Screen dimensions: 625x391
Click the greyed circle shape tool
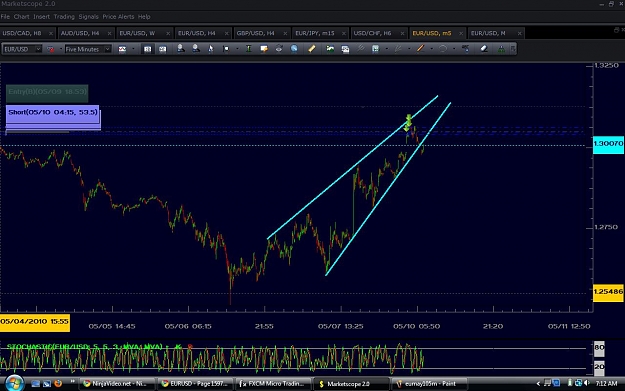point(443,49)
